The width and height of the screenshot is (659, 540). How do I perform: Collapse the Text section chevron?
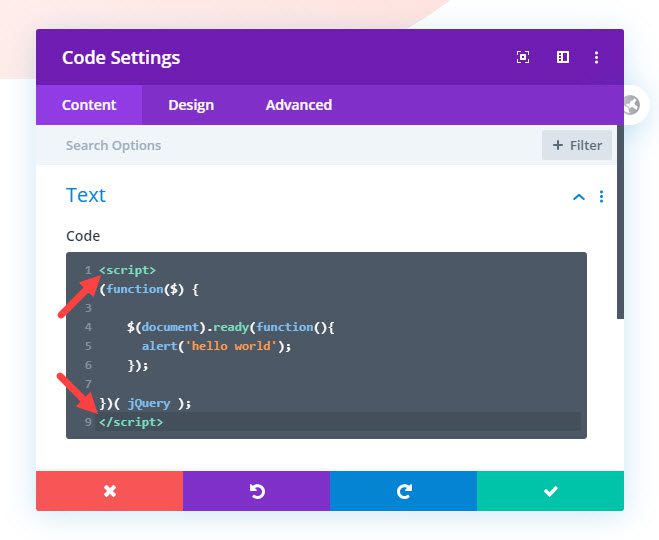pyautogui.click(x=579, y=197)
